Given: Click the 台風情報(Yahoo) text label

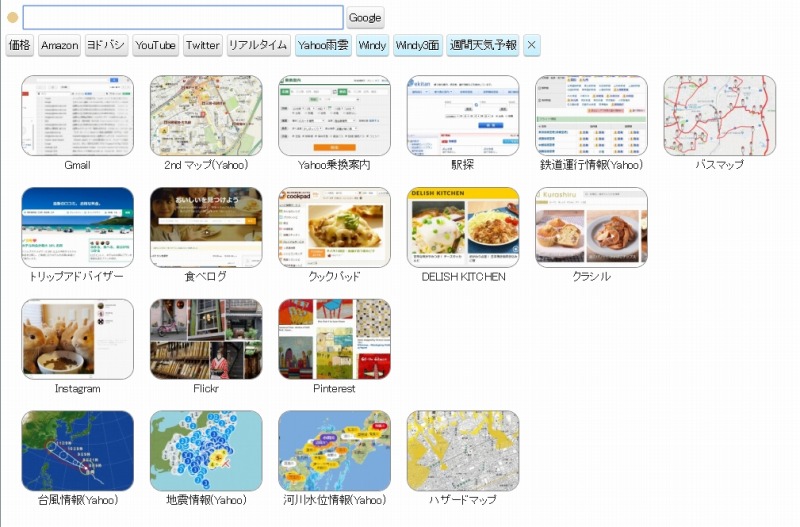Looking at the screenshot, I should point(78,500).
